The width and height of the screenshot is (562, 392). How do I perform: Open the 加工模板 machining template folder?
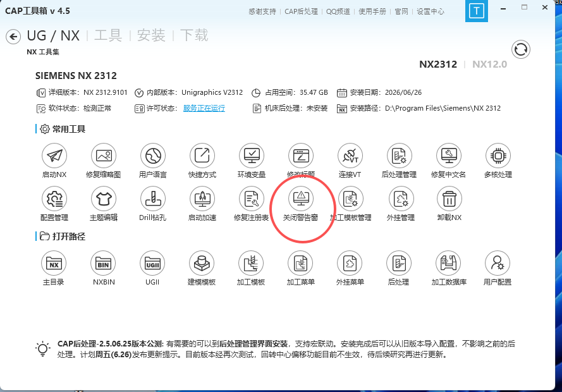tap(251, 264)
